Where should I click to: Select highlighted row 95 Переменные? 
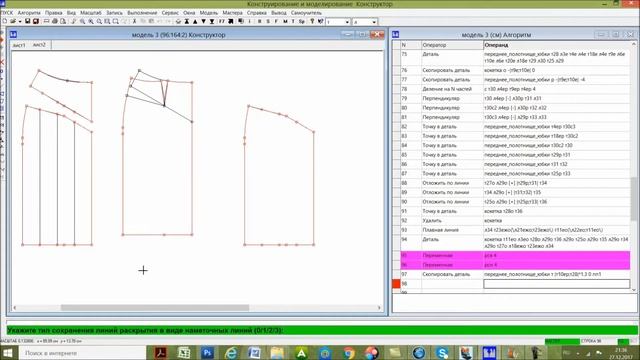pyautogui.click(x=515, y=256)
